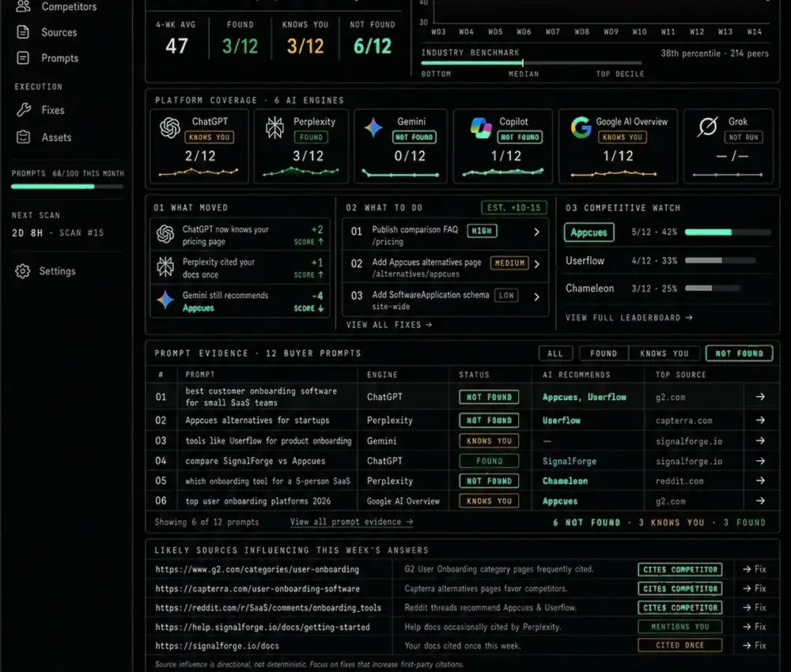
Task: Click the Google AI Overview logo
Action: pos(581,127)
